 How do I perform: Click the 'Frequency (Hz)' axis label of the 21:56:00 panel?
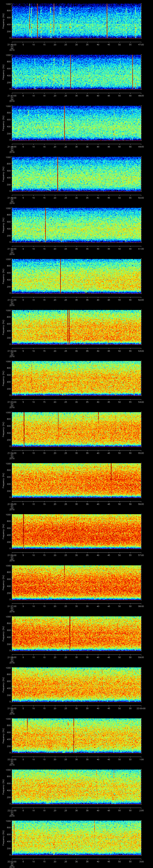point(3,532)
